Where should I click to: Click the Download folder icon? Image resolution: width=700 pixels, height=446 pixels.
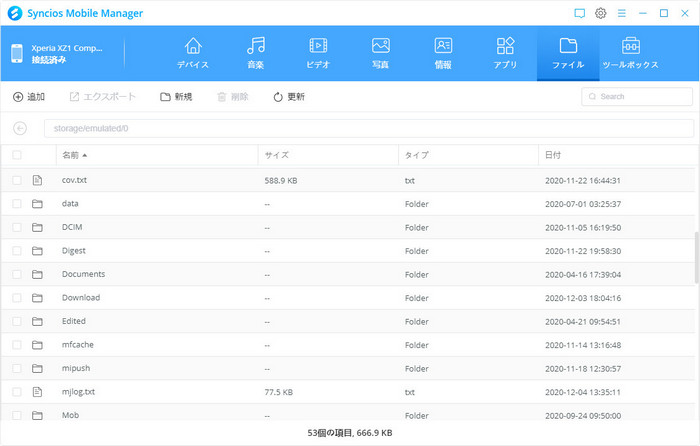38,298
